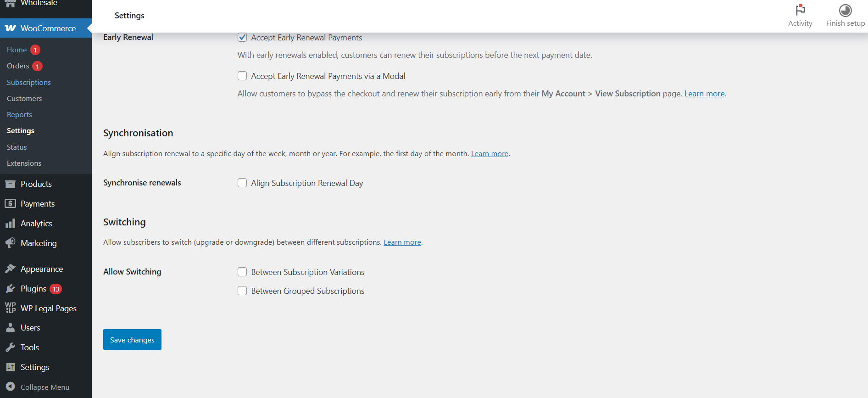The image size is (868, 398).
Task: Click Learn more link in Switching section
Action: 402,242
